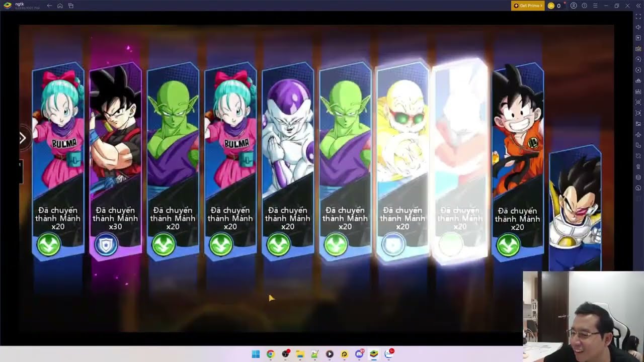Switch to BlueStacks taskbar icon

[374, 354]
